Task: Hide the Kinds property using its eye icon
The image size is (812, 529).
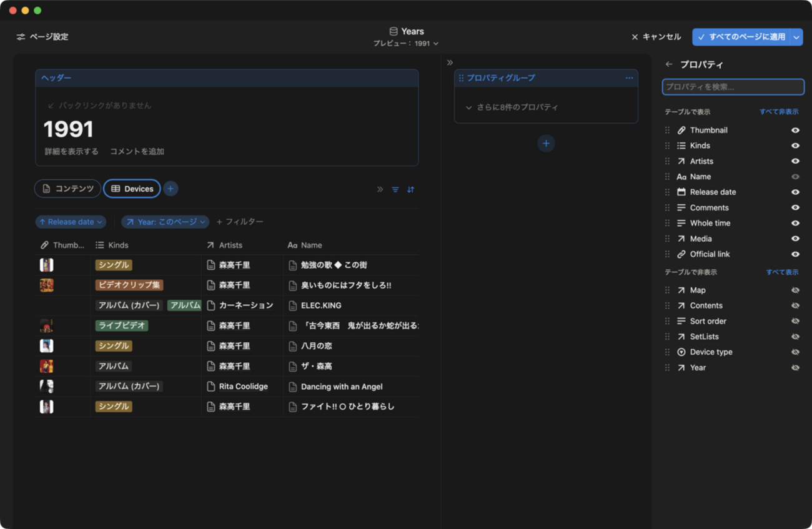Action: pyautogui.click(x=795, y=146)
